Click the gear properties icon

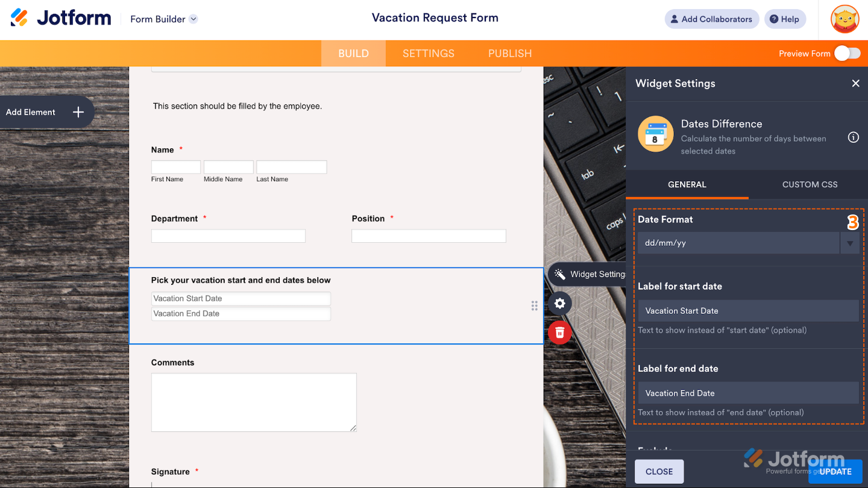[559, 303]
